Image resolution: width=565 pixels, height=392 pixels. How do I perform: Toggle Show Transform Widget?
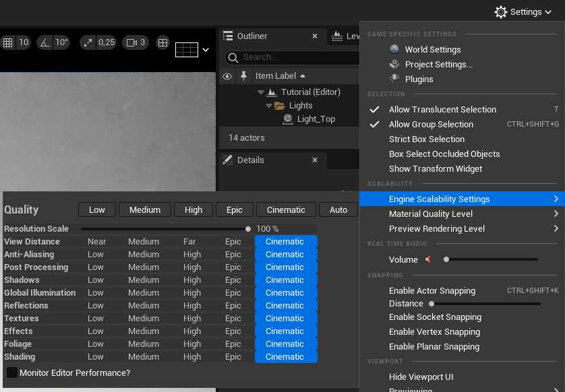tap(463, 168)
